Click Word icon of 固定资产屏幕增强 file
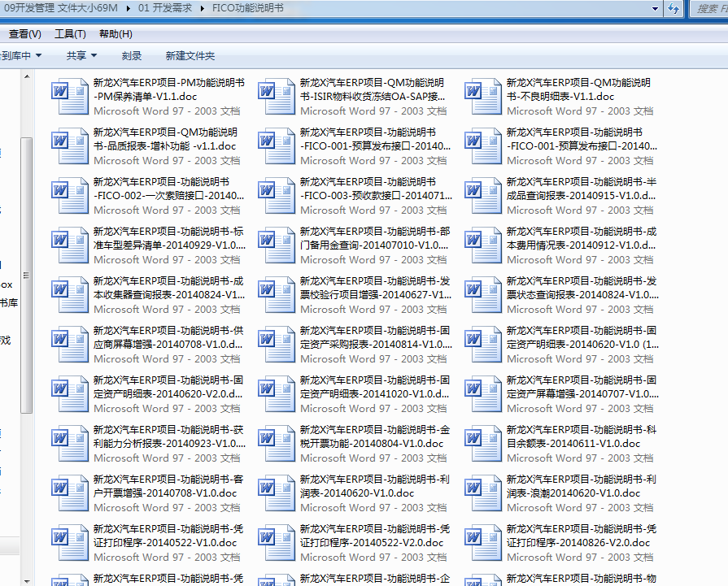The height and width of the screenshot is (586, 728). coord(483,394)
